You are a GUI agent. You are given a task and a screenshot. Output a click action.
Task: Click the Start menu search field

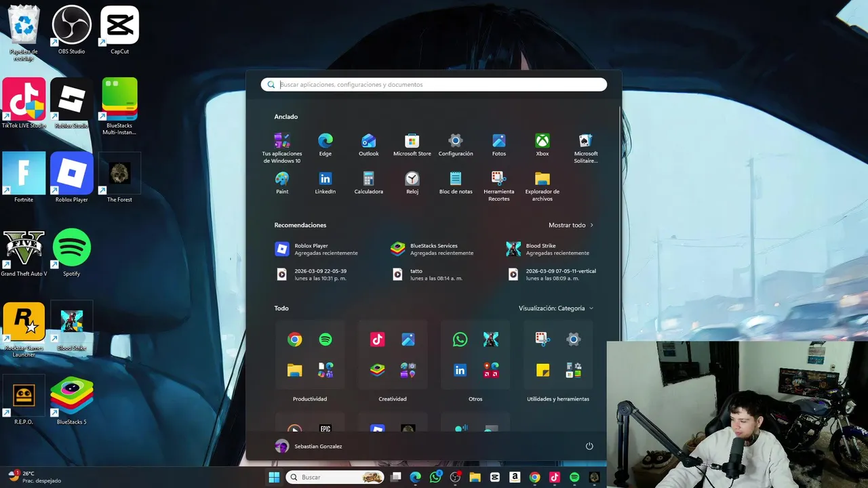click(434, 85)
